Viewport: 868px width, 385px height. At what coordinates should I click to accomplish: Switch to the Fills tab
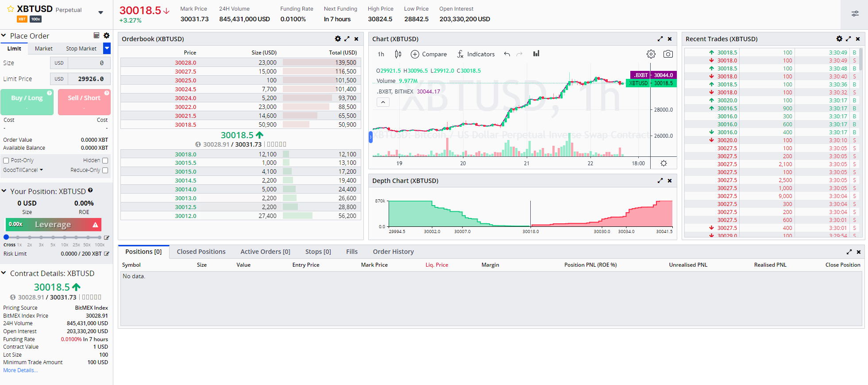352,252
